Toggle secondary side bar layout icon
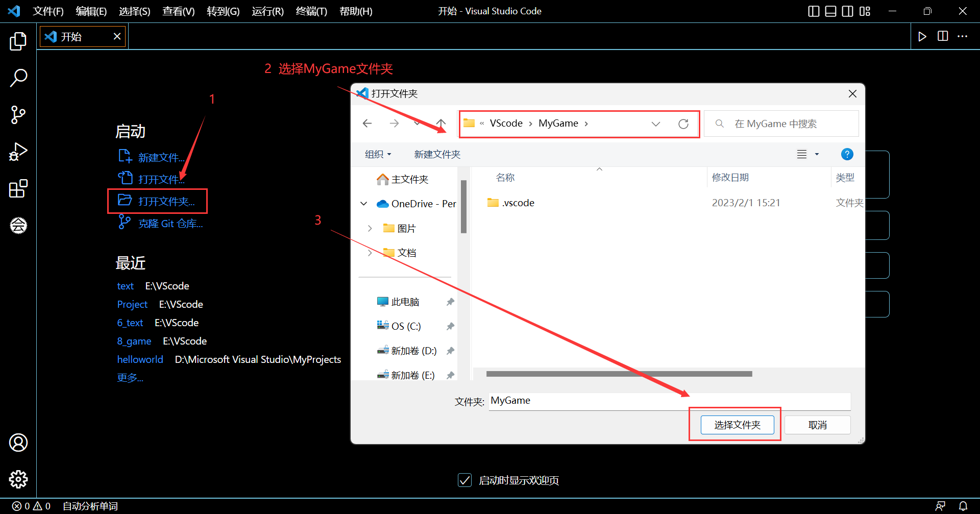The image size is (980, 514). coord(848,11)
